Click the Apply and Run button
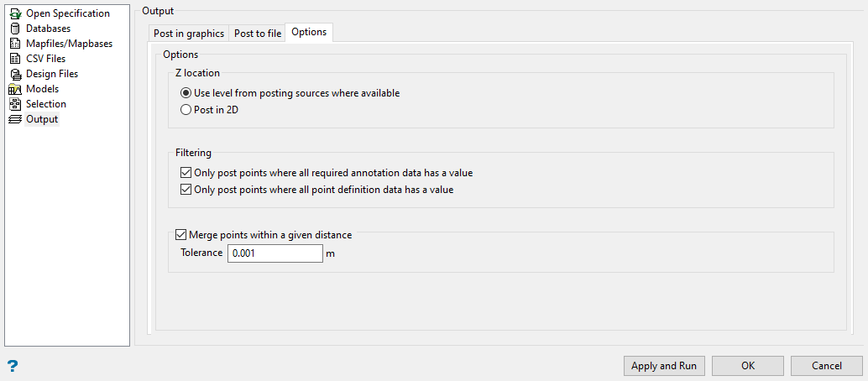Screen dimensions: 868x381 (664, 366)
